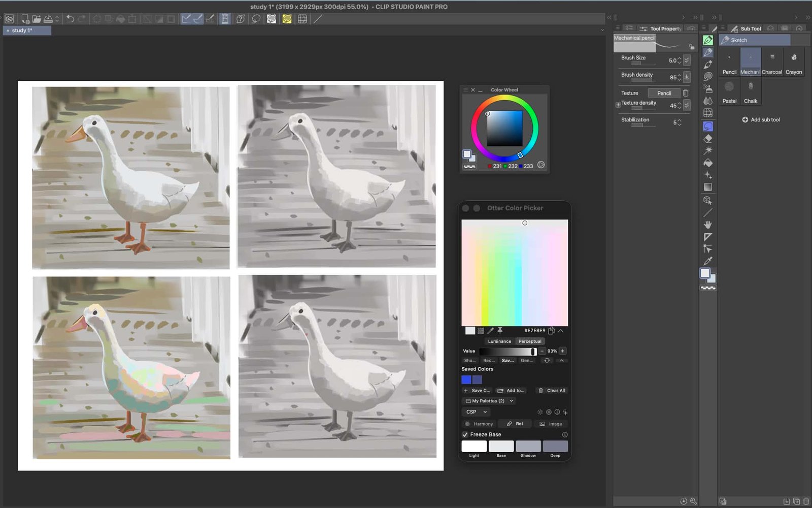The image size is (812, 508).
Task: Click the Save C... button
Action: coord(477,391)
